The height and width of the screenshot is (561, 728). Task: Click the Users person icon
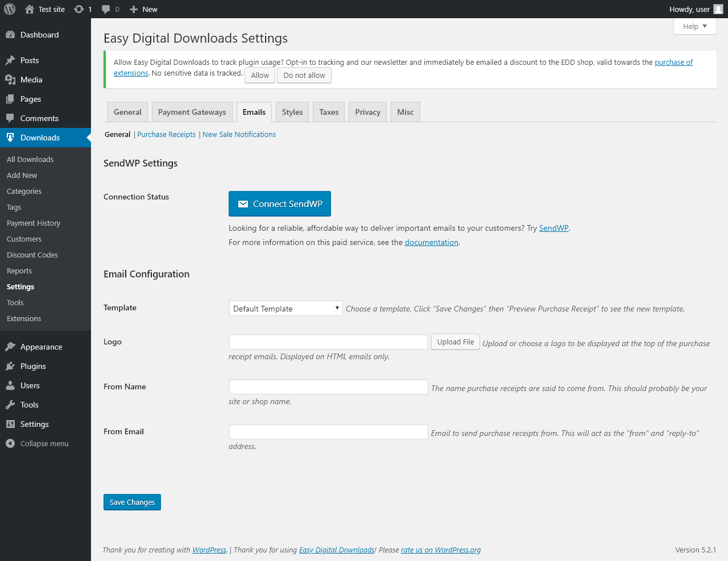tap(10, 385)
